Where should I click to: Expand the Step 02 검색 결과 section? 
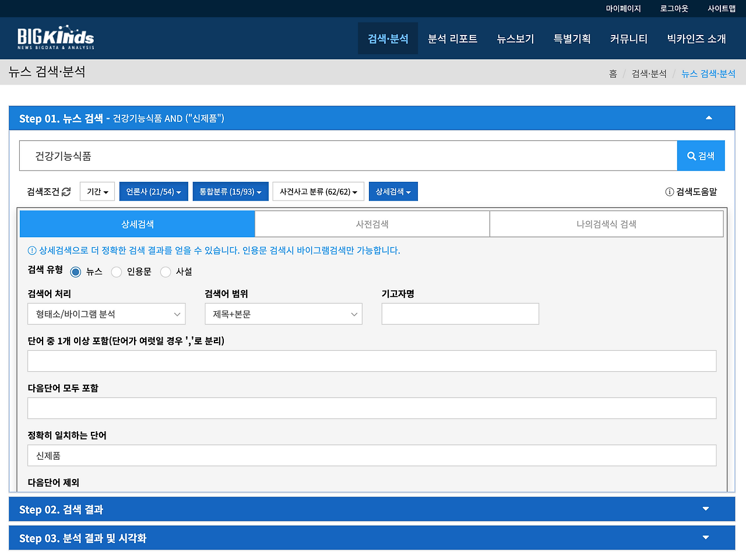click(705, 509)
